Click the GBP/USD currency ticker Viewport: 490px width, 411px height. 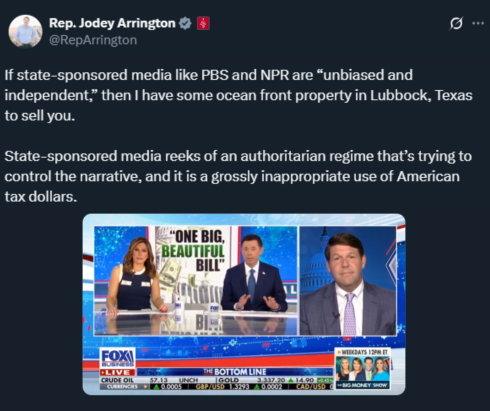click(x=239, y=387)
